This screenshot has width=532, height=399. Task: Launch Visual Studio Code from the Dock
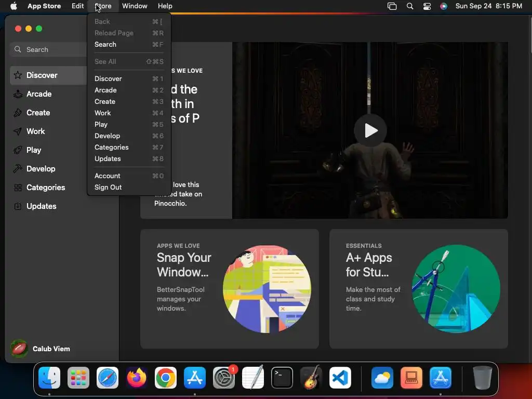(340, 378)
